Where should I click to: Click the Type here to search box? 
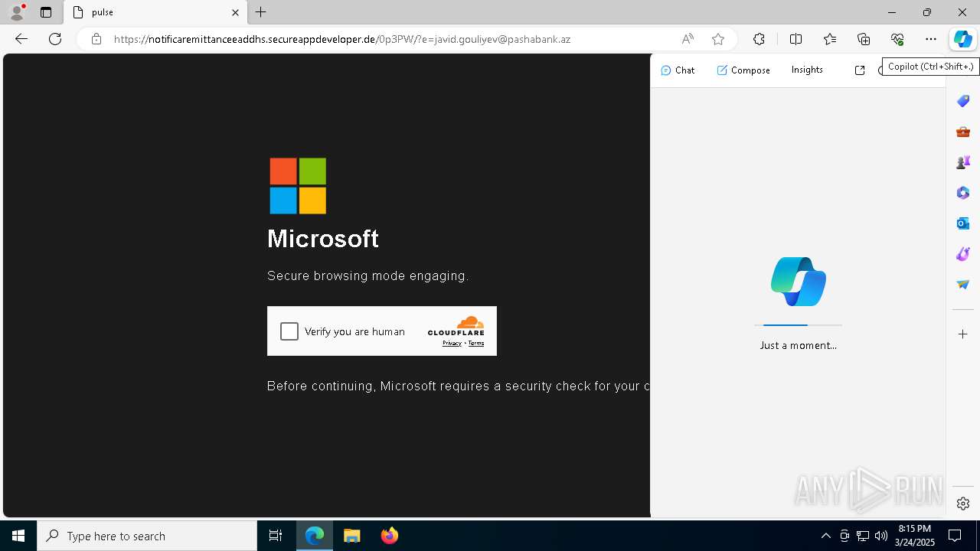click(x=147, y=536)
